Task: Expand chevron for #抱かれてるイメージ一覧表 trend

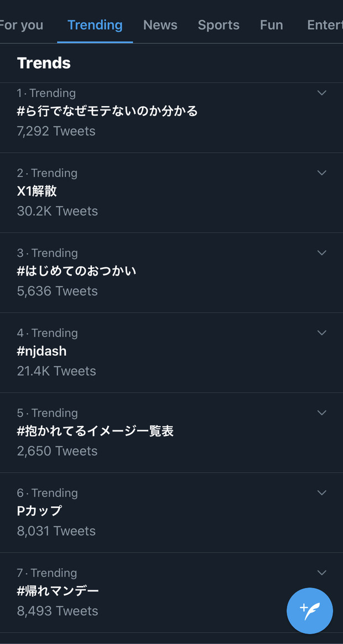Action: 321,412
